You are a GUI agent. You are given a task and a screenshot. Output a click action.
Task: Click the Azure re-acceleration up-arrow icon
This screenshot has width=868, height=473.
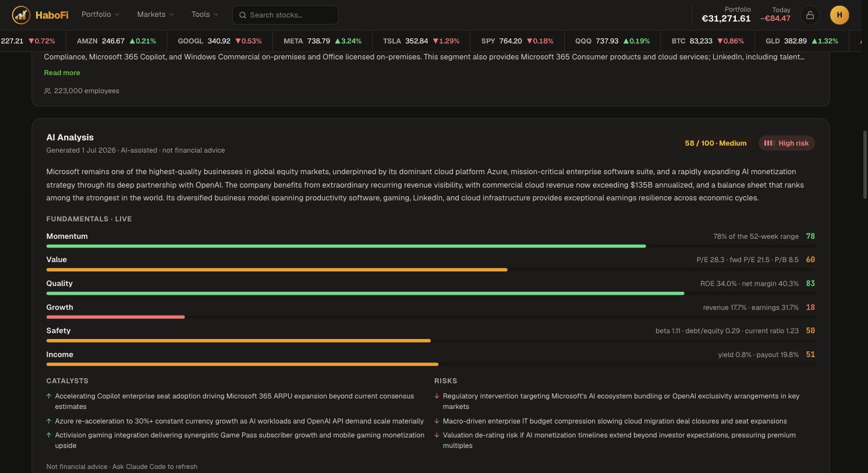pyautogui.click(x=49, y=421)
